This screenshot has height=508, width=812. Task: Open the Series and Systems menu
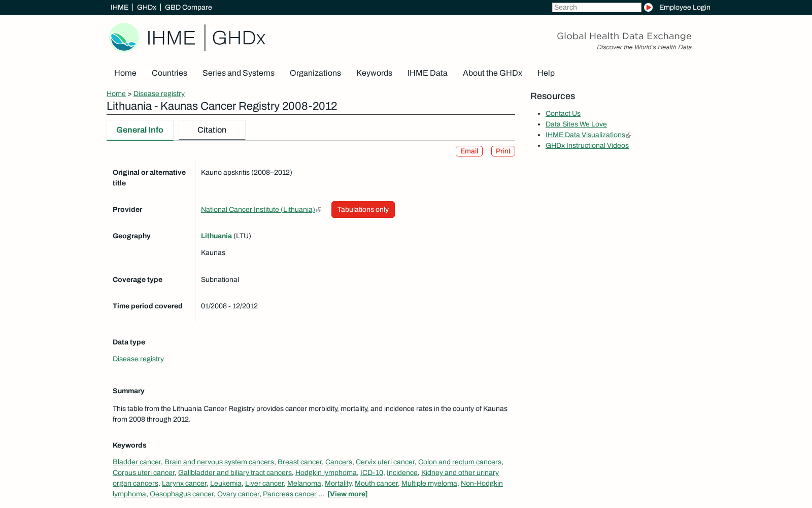(x=239, y=73)
